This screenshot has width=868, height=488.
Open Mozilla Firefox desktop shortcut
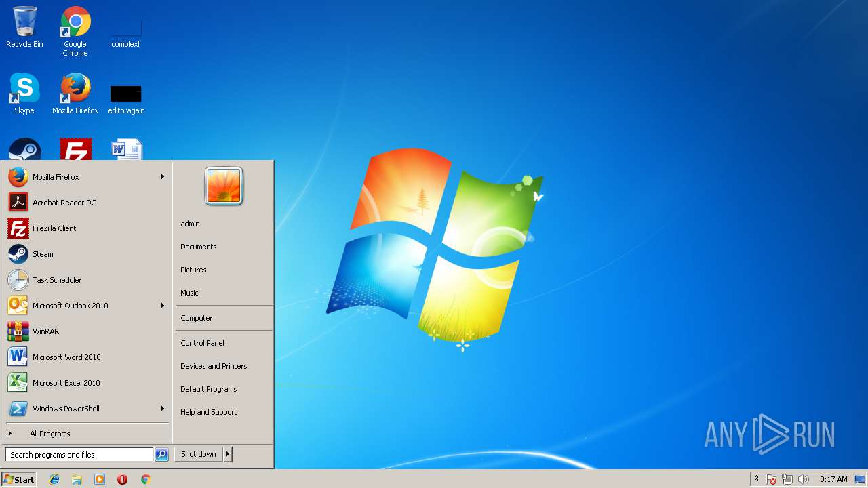pos(75,94)
